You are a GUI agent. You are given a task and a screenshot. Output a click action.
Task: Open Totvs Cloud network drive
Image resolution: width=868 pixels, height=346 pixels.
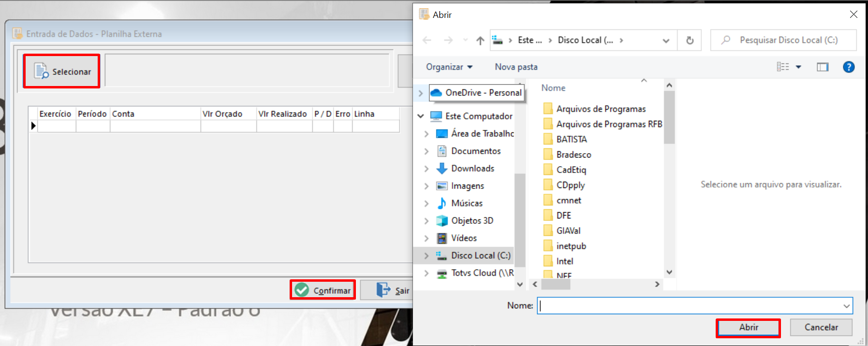(475, 273)
